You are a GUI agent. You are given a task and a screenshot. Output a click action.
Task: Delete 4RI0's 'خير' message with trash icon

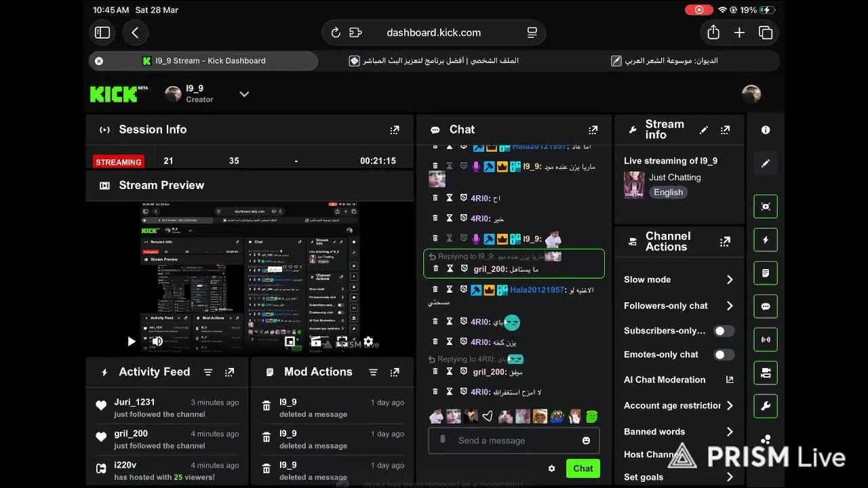pyautogui.click(x=435, y=218)
